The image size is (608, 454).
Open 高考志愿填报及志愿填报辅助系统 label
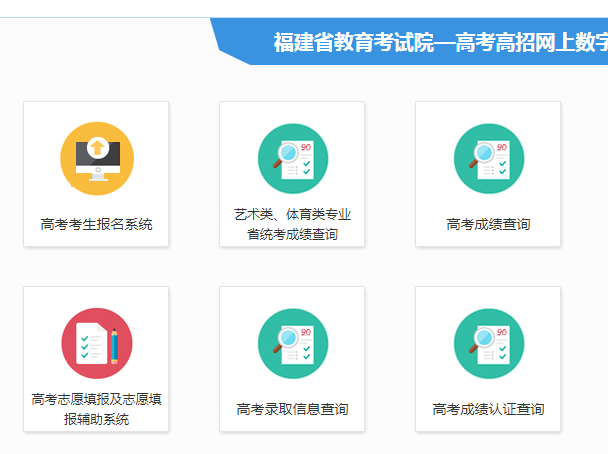(97, 409)
